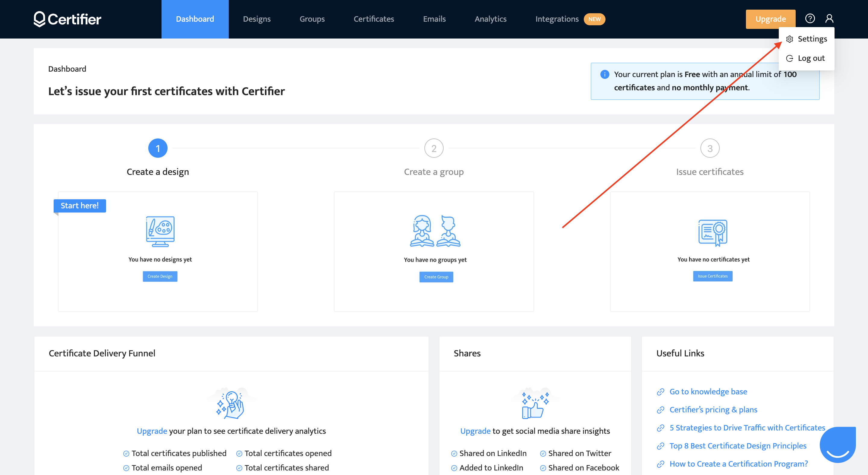
Task: Click the design palette monitor illustration
Action: (160, 231)
